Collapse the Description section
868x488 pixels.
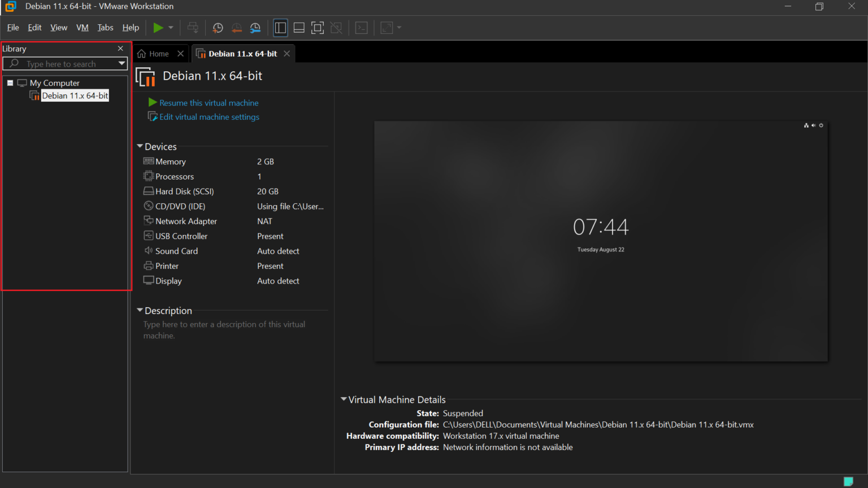coord(140,311)
